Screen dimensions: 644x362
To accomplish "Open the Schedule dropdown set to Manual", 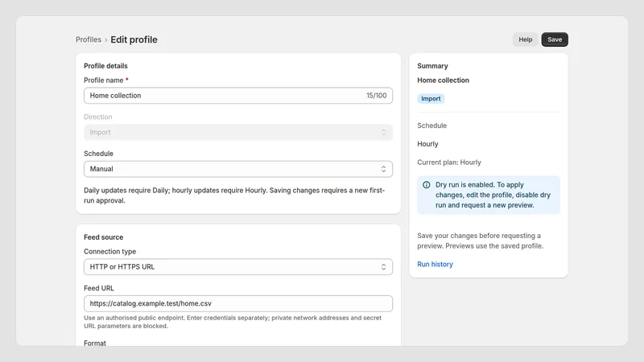I will click(238, 169).
